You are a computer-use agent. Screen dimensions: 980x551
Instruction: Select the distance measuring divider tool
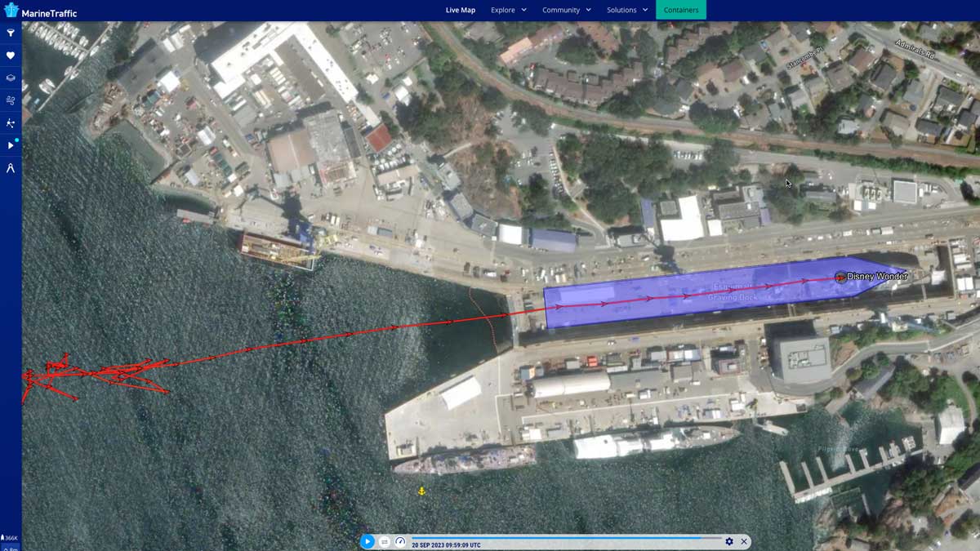pyautogui.click(x=11, y=168)
